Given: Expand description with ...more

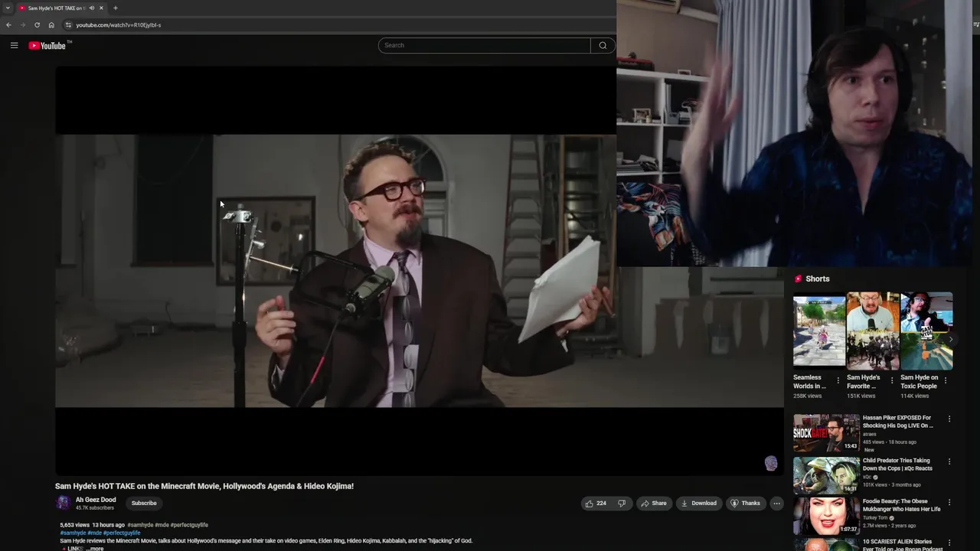Looking at the screenshot, I should 94,548.
